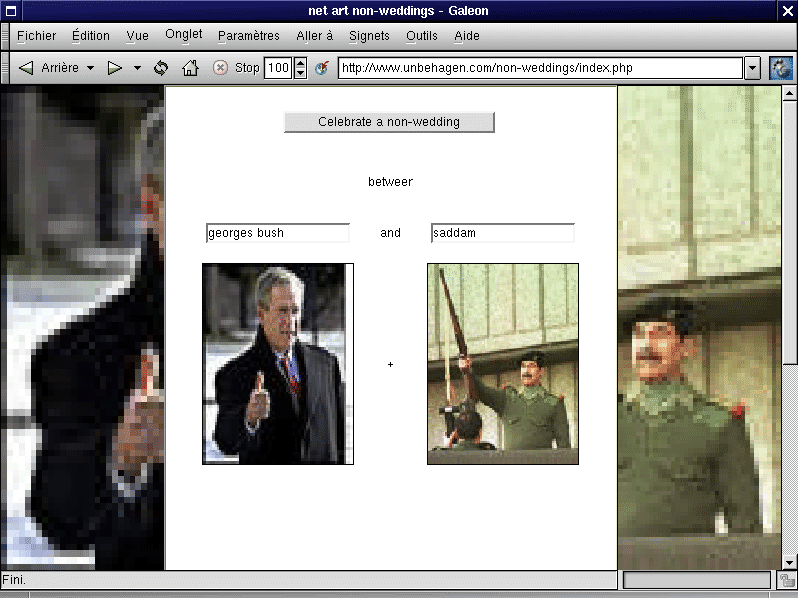Click the Stop loading icon
This screenshot has width=798, height=598.
(220, 68)
